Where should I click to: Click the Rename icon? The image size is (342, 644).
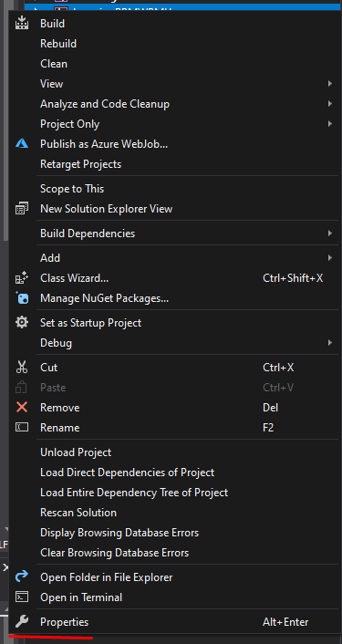pyautogui.click(x=22, y=428)
